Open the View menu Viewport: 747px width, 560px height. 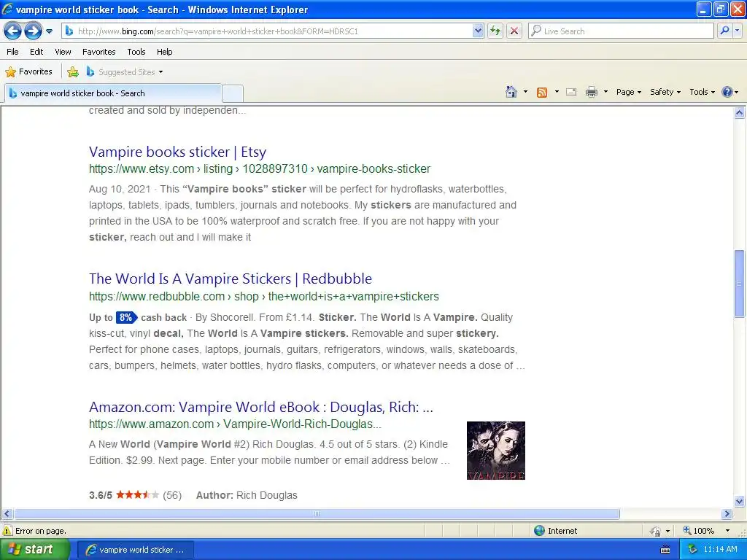pyautogui.click(x=63, y=52)
